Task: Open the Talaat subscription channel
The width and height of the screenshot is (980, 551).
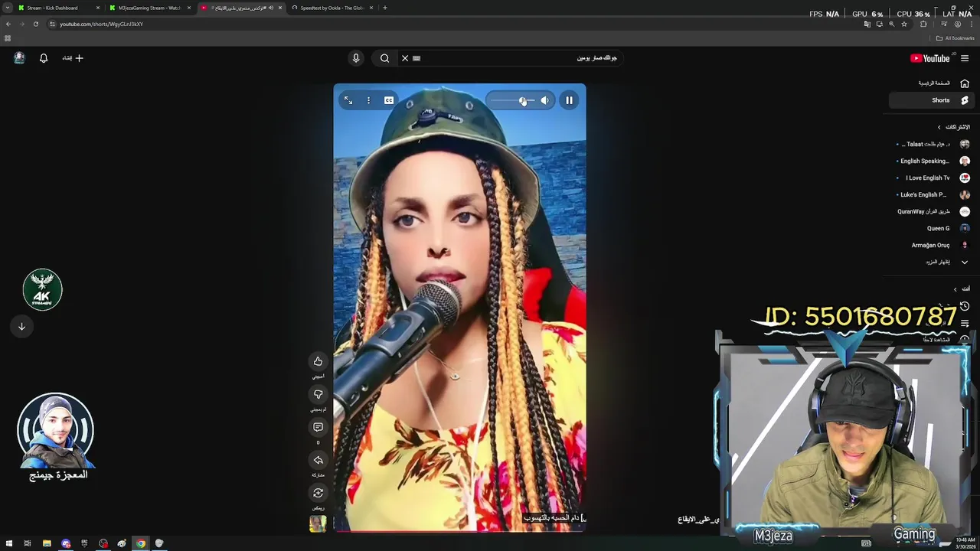Action: pos(933,144)
